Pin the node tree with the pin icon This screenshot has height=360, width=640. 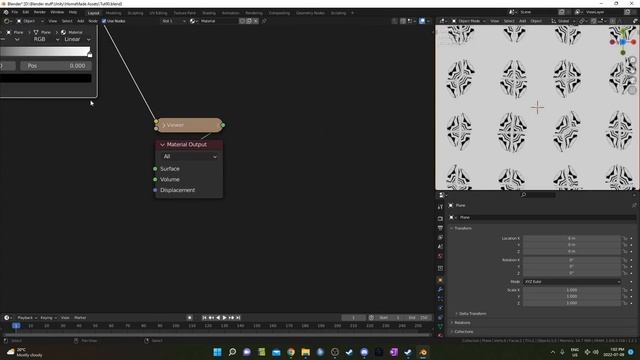point(264,21)
